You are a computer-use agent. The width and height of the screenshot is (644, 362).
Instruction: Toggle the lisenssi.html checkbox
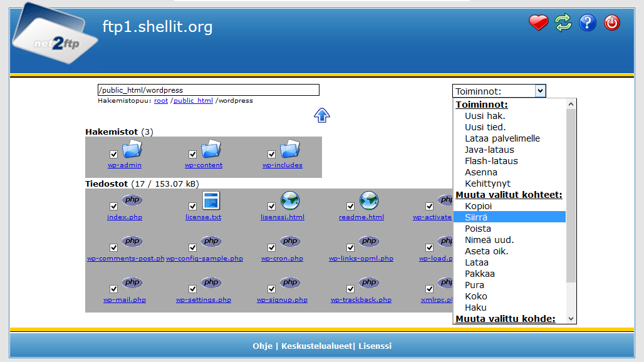[271, 206]
